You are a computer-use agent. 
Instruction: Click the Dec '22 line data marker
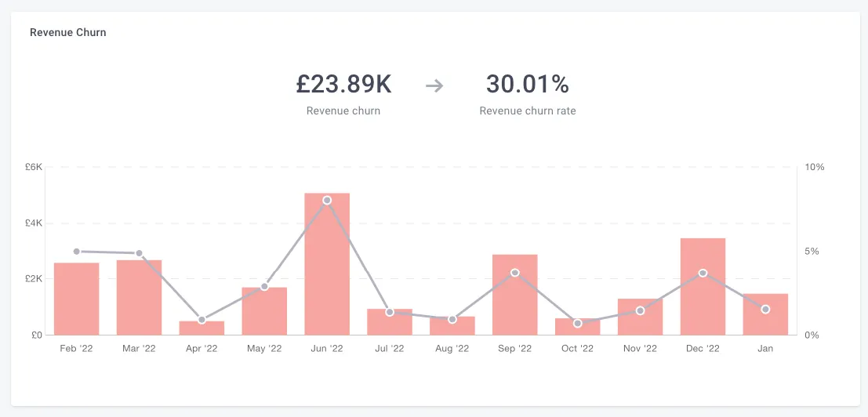703,274
